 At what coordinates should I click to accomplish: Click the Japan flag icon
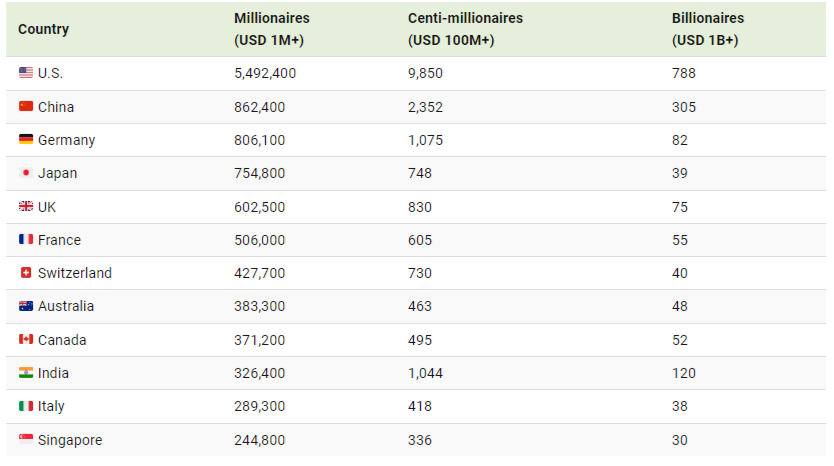pos(26,172)
